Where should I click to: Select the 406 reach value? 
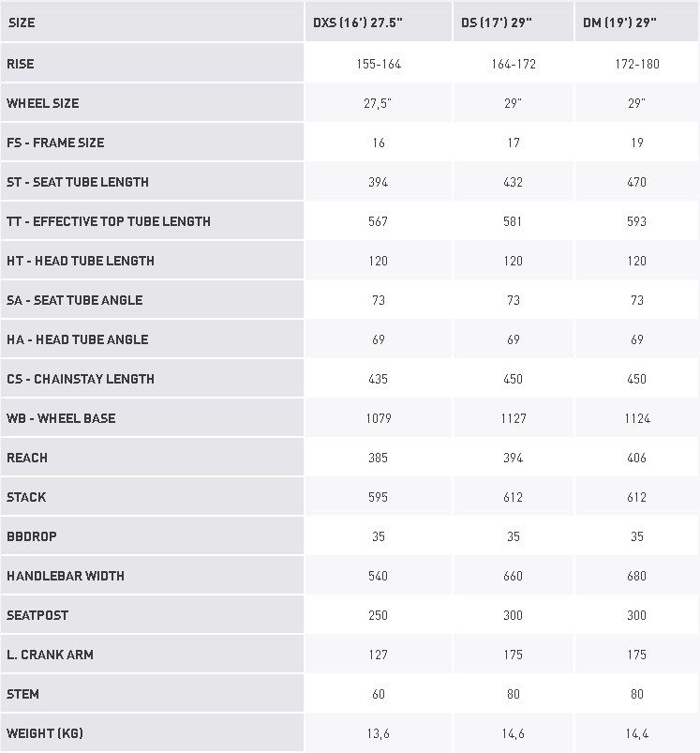637,458
